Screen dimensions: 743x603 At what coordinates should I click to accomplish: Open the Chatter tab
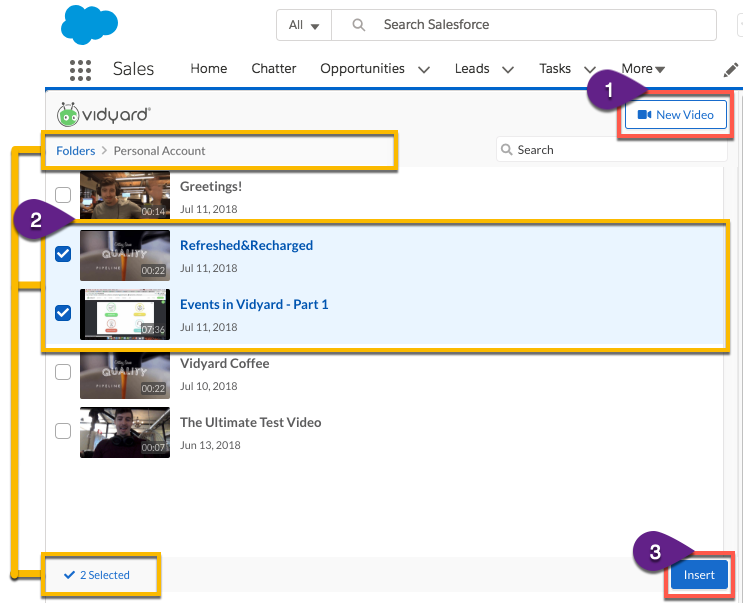(273, 69)
